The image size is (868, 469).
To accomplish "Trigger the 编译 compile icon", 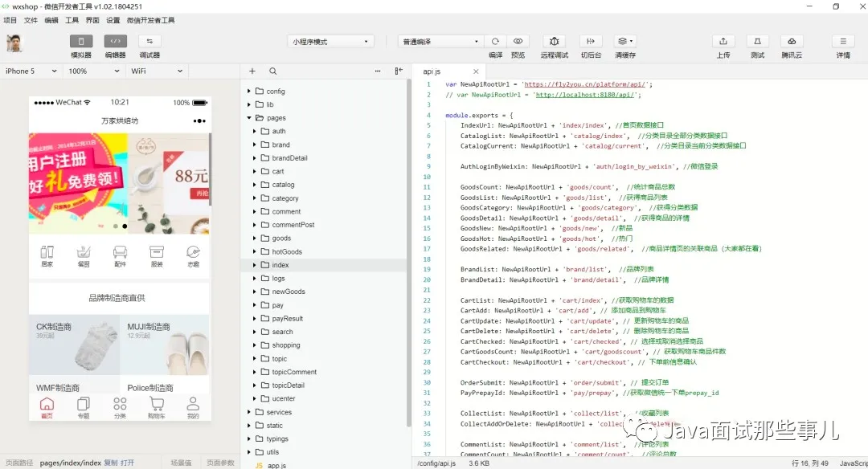I will tap(494, 46).
